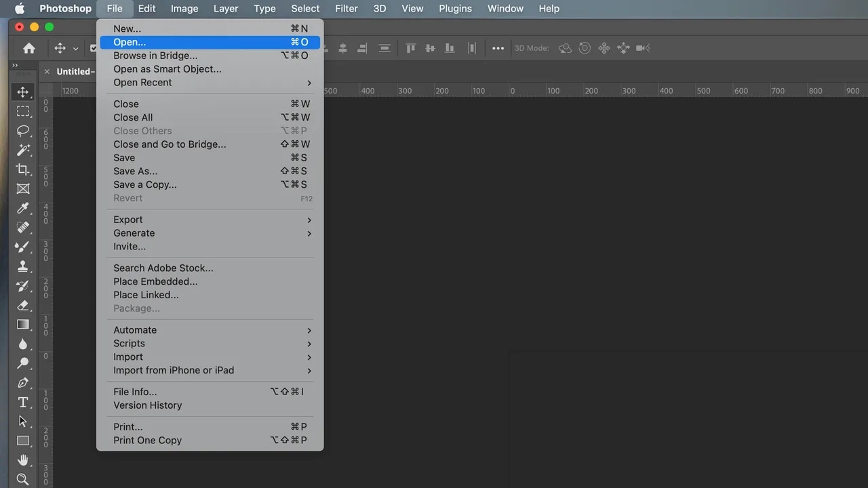Activate 3D Pan mode icon

tap(604, 48)
